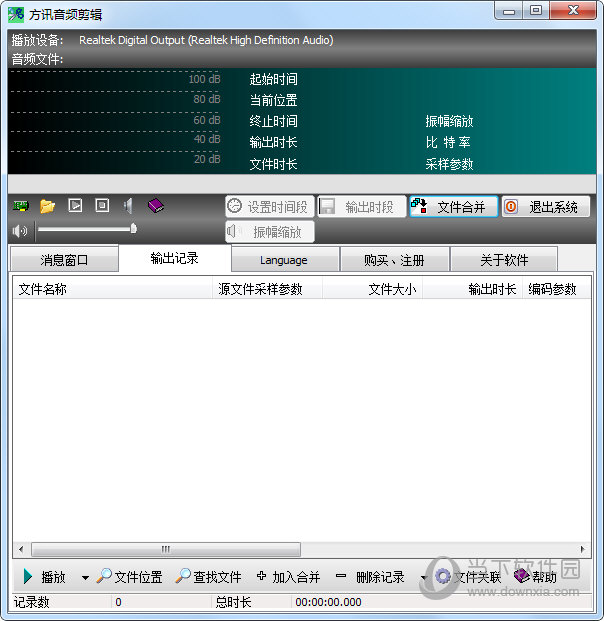Click 输出时长 column header
The image size is (604, 621).
[x=472, y=289]
